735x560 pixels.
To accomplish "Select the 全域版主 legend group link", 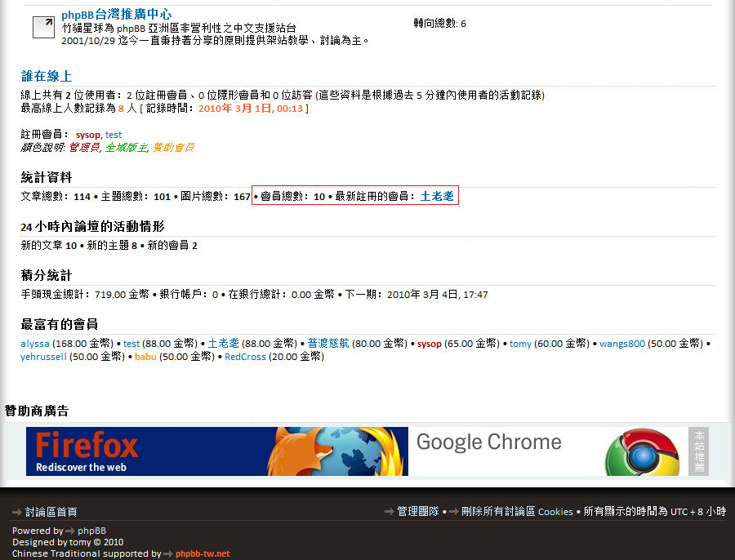I will (126, 148).
